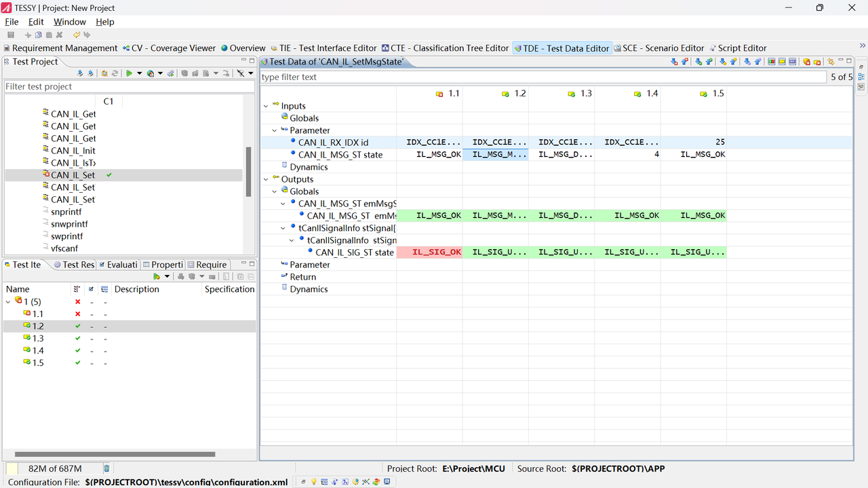This screenshot has height=488, width=868.
Task: Click the Test Project filter input field
Action: (129, 86)
